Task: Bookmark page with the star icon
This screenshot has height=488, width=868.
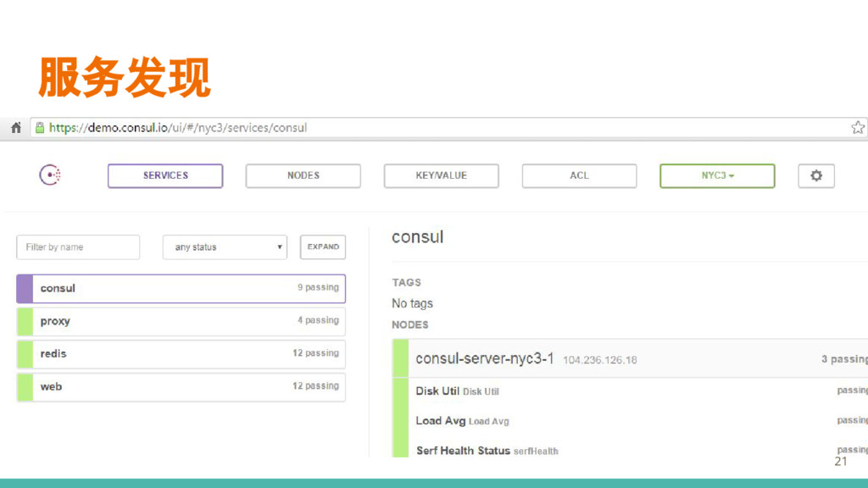Action: click(858, 128)
